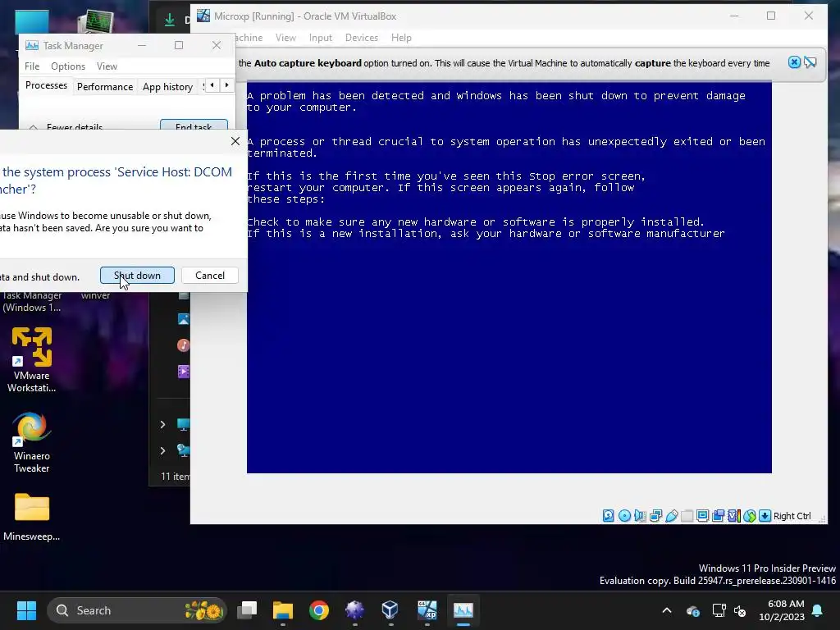
Task: Expand Network node in File Explorer
Action: coord(163,450)
